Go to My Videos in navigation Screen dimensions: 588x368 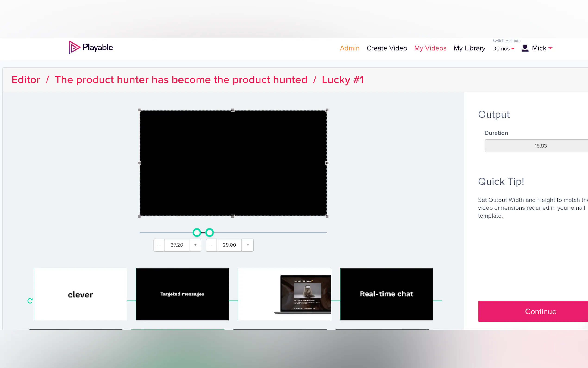pos(430,48)
